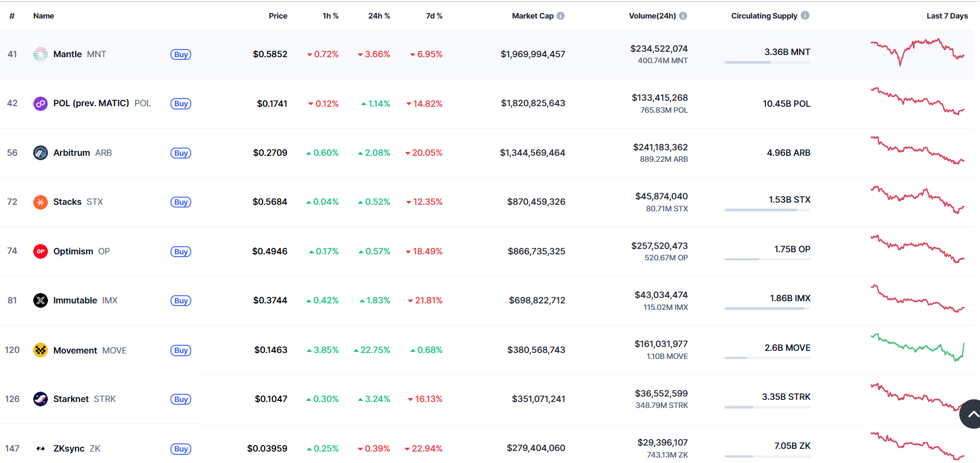The image size is (980, 463).
Task: Click Buy button for Immutable
Action: tap(181, 301)
